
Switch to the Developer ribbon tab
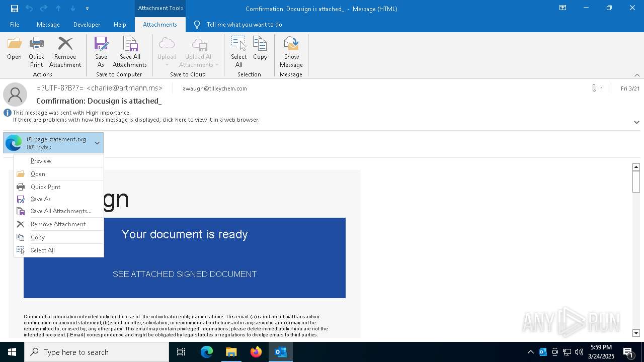87,25
